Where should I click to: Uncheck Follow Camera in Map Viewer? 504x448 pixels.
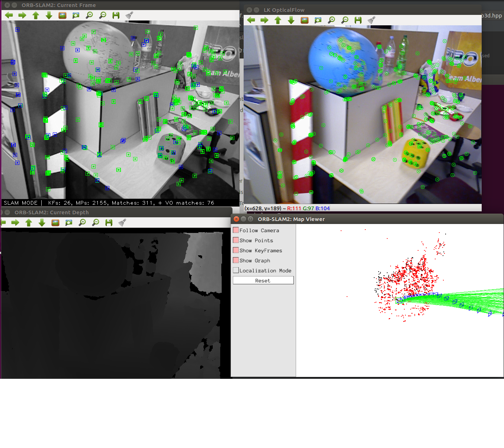[236, 230]
